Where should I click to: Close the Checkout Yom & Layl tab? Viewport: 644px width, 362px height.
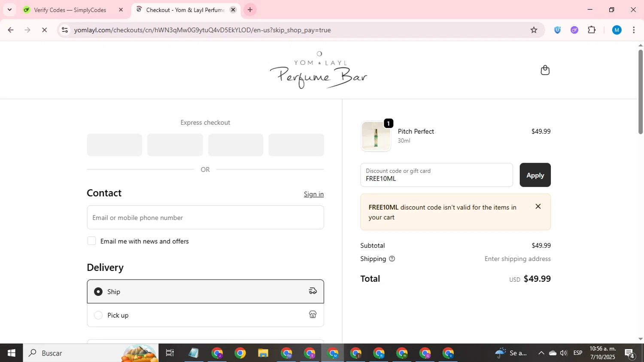233,9
